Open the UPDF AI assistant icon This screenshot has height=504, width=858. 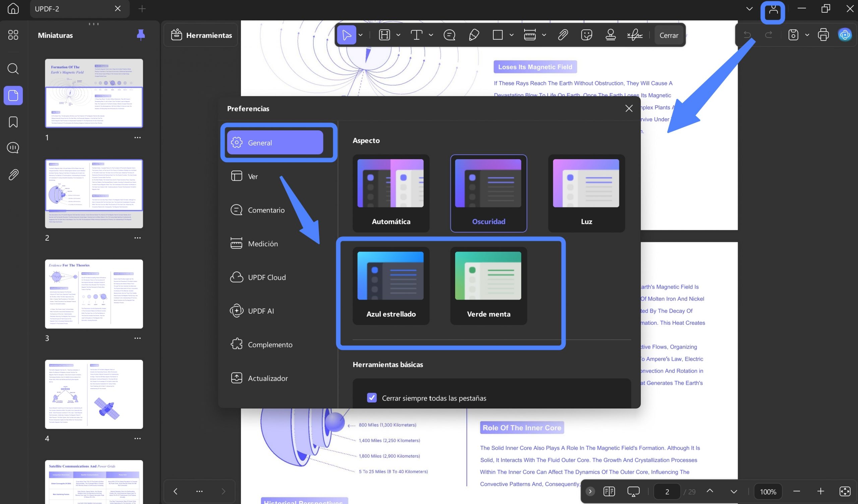pos(845,35)
